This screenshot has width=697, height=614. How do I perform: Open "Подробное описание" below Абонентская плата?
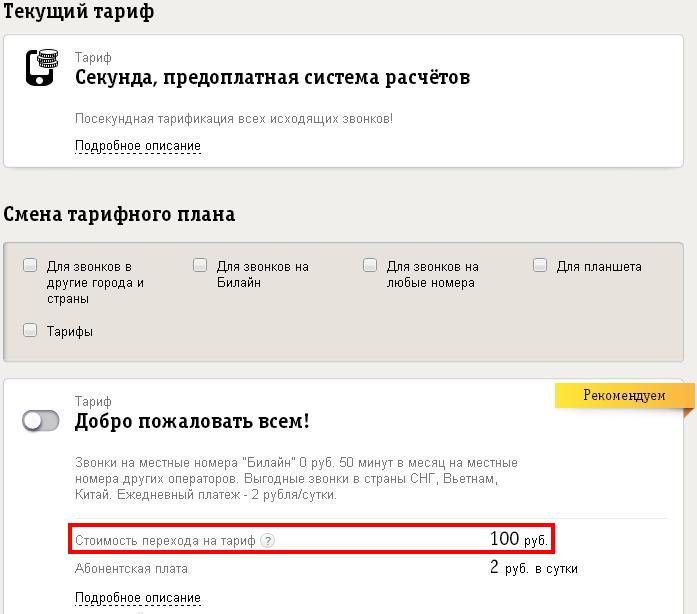click(138, 598)
